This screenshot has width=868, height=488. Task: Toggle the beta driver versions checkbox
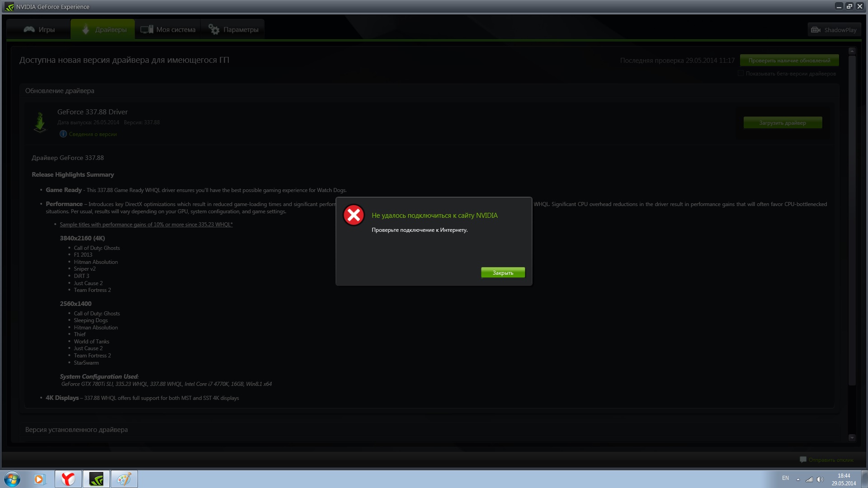pyautogui.click(x=741, y=73)
